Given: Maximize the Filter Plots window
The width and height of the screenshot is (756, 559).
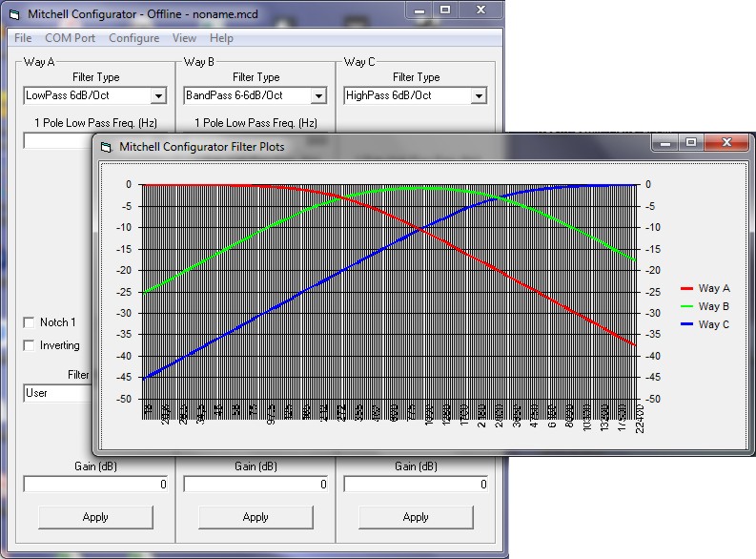Looking at the screenshot, I should point(691,143).
